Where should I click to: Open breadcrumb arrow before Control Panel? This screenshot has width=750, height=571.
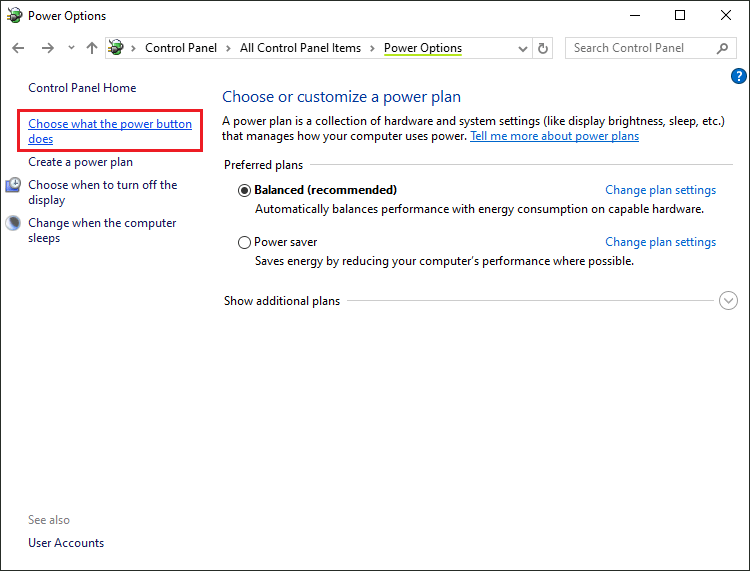(133, 48)
